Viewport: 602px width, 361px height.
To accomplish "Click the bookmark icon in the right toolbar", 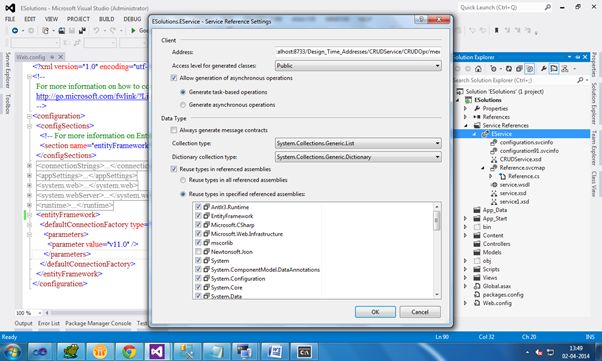I will (x=496, y=30).
